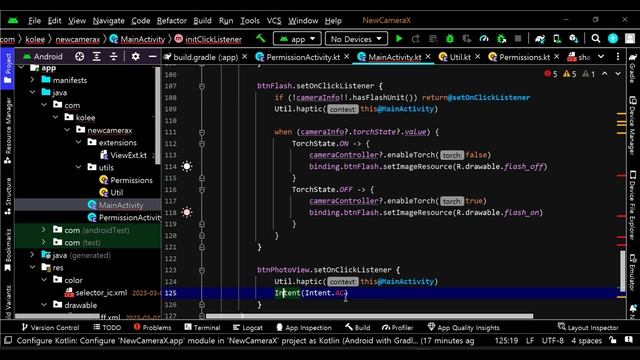
Task: Open Project panel settings gear
Action: click(x=136, y=56)
